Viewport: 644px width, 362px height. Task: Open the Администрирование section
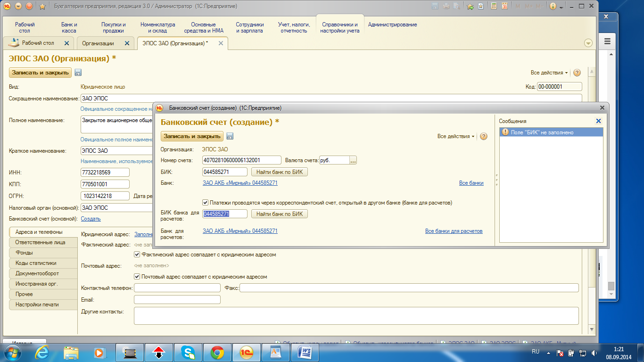[x=392, y=25]
